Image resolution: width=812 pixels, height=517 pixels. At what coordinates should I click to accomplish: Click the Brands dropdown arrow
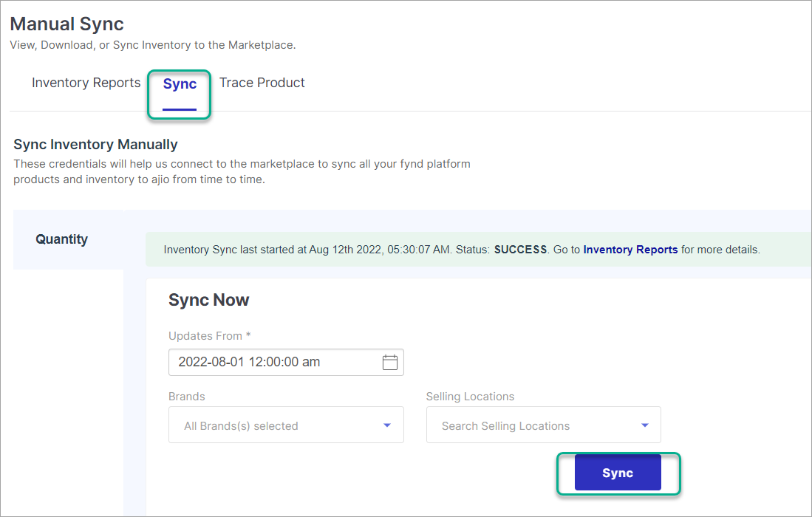coord(386,425)
